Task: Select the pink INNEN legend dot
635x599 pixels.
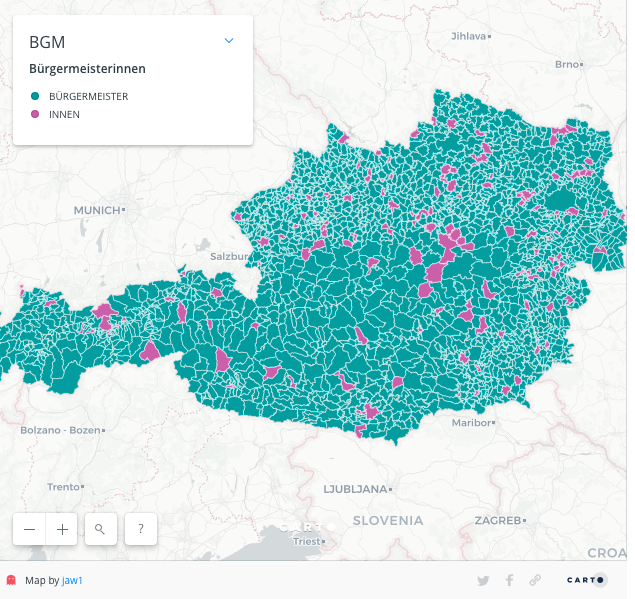Action: click(x=35, y=114)
